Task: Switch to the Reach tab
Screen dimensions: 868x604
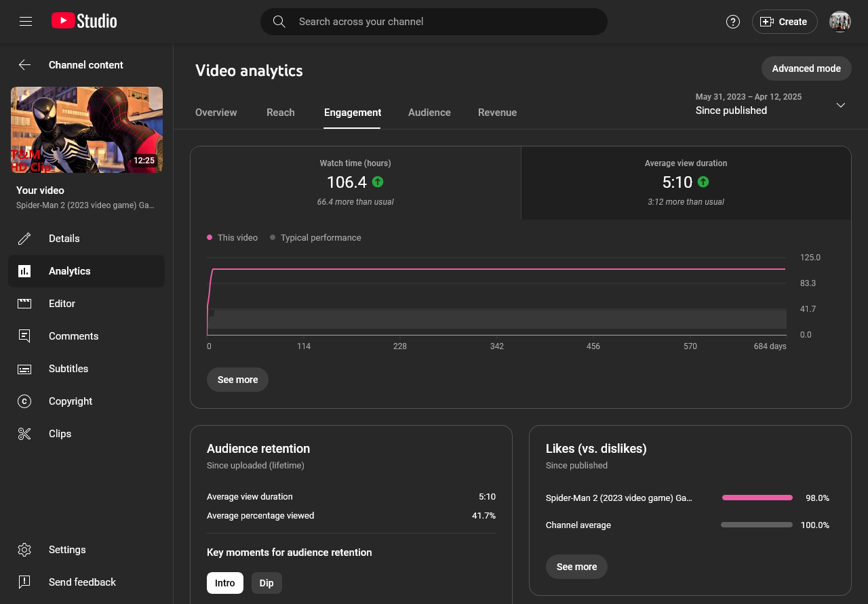Action: [281, 113]
